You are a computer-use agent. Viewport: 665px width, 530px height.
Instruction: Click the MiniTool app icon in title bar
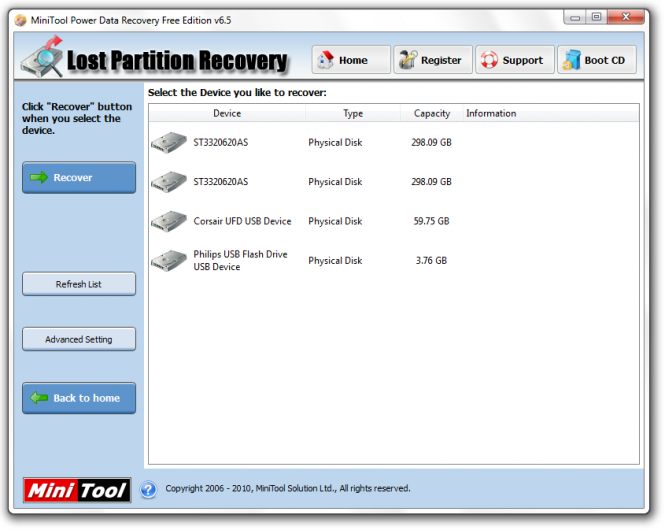click(x=20, y=20)
